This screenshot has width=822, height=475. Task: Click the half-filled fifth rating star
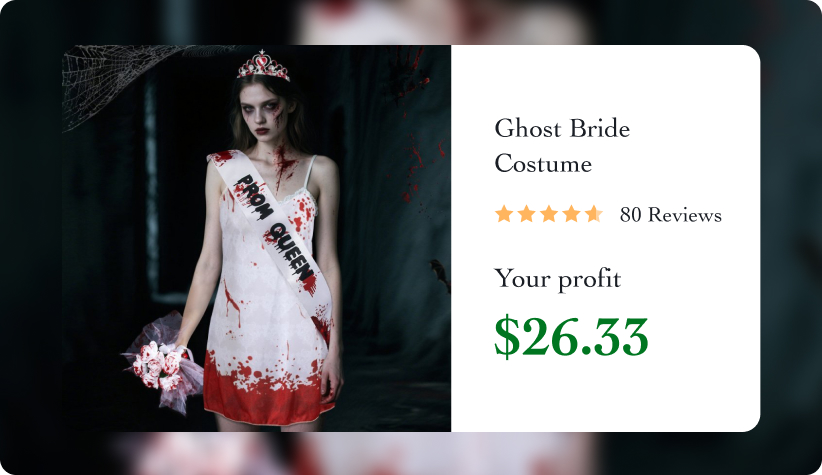click(594, 214)
